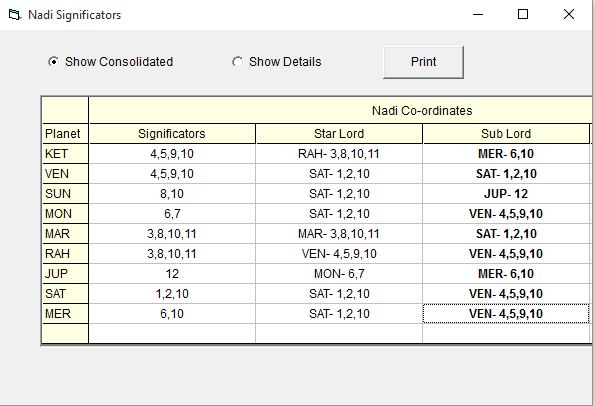Click SUN's star lord cell SAT- 1,2,10
This screenshot has height=406, width=595.
click(x=339, y=194)
